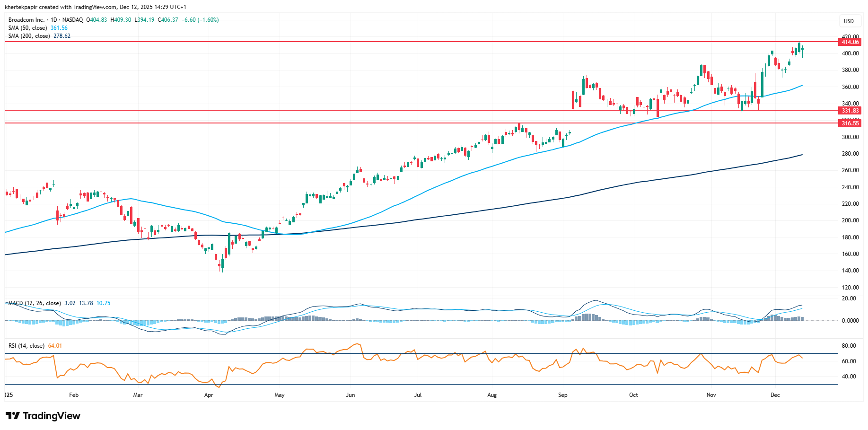Click the RSI (14, close) indicator label
This screenshot has height=430, width=868.
26,346
